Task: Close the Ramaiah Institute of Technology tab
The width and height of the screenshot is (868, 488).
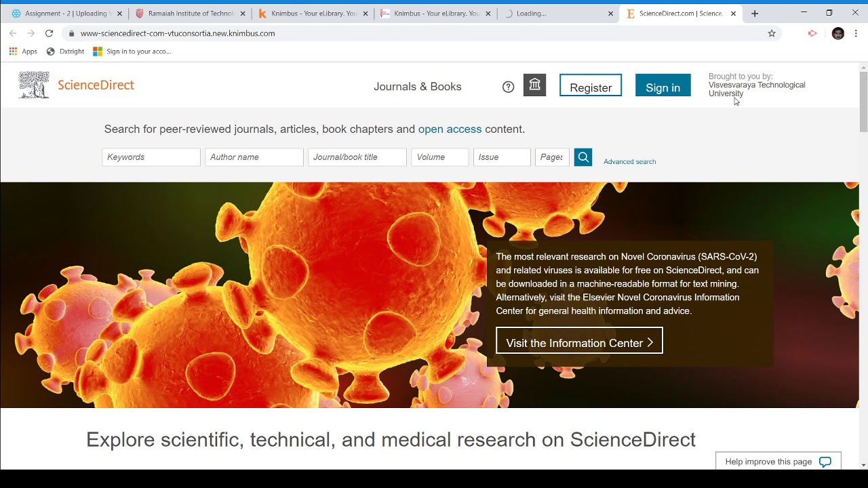Action: point(242,14)
